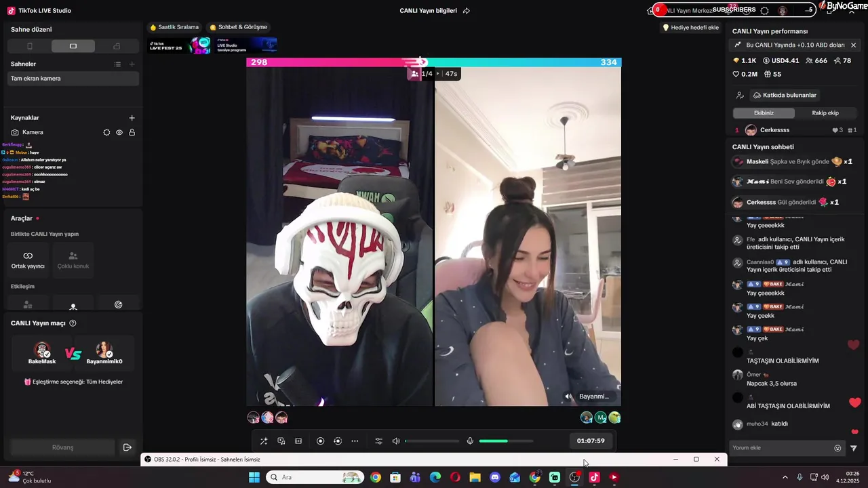Viewport: 868px width, 488px height.
Task: Open the weather widget 12°C Çok bulutlu
Action: (x=30, y=477)
